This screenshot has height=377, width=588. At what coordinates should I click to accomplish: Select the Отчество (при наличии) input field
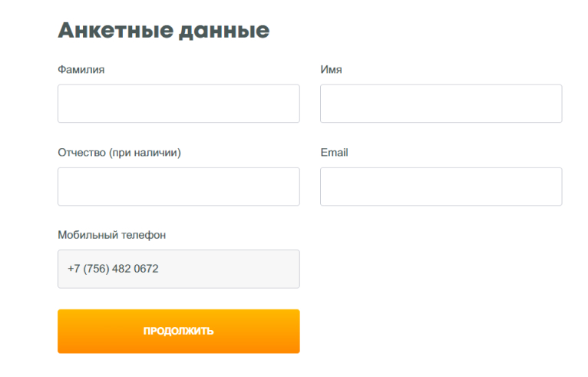click(178, 187)
